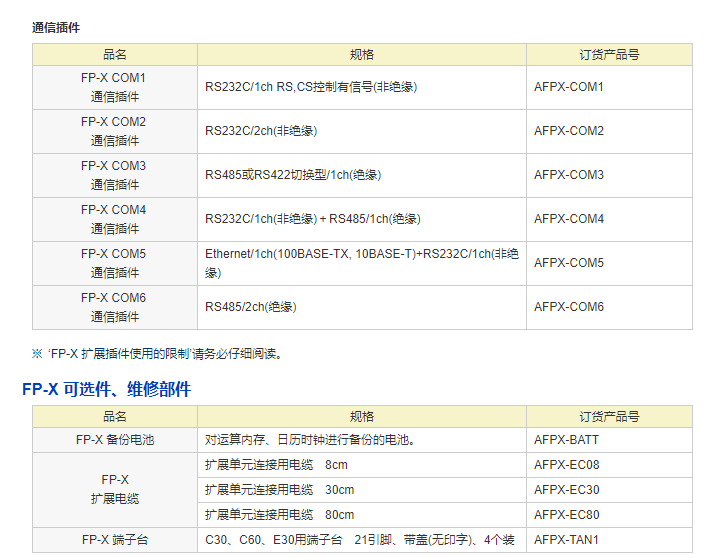Click order number AFPX-EC30

566,490
